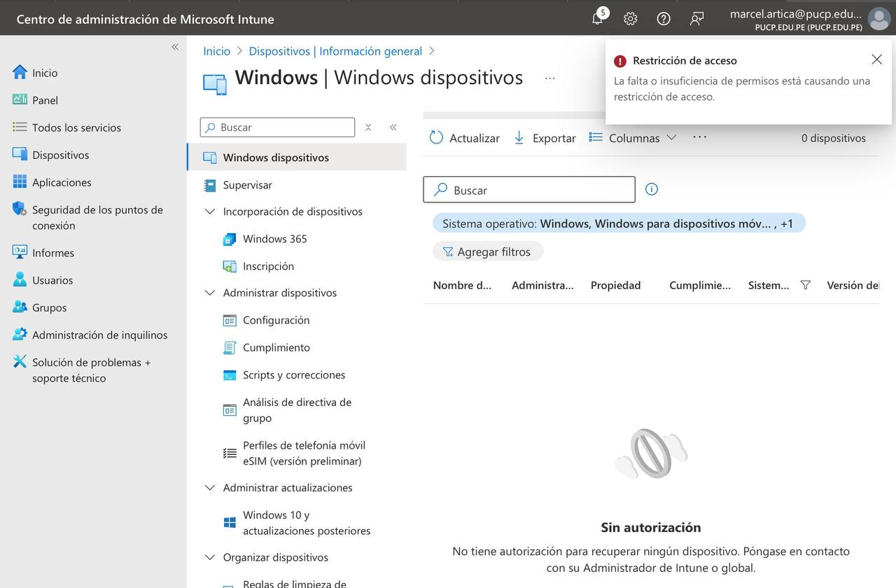Viewport: 896px width, 588px height.
Task: Click the Solución de problemas icon
Action: coord(20,362)
